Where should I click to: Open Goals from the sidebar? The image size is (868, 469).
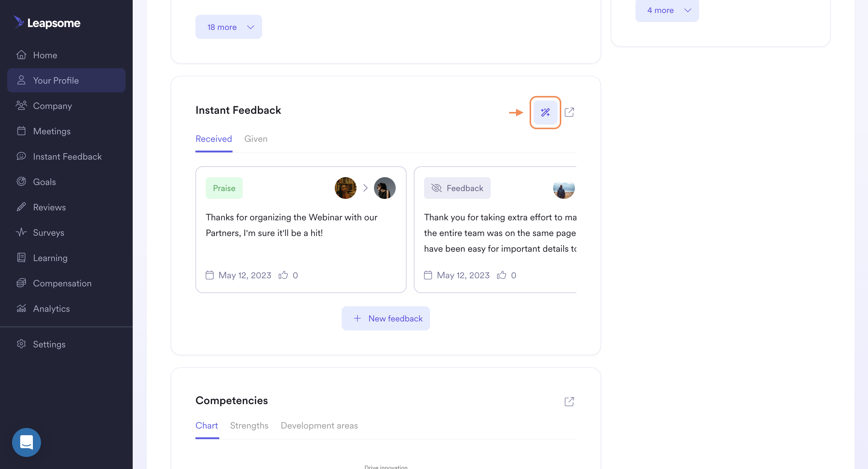(44, 182)
